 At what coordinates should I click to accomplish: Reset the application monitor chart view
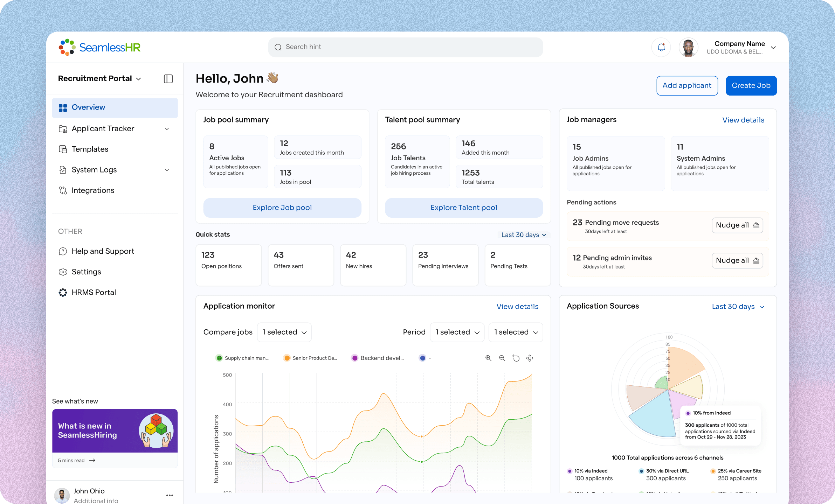point(516,358)
